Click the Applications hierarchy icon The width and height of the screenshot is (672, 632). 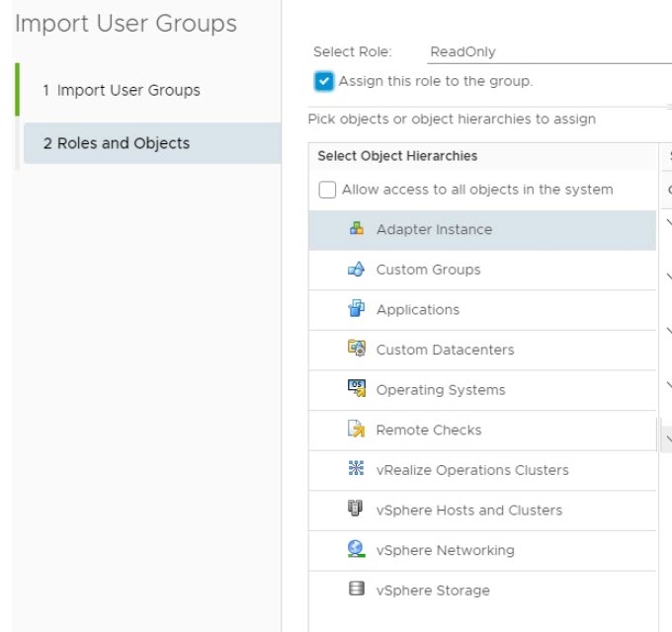(357, 309)
